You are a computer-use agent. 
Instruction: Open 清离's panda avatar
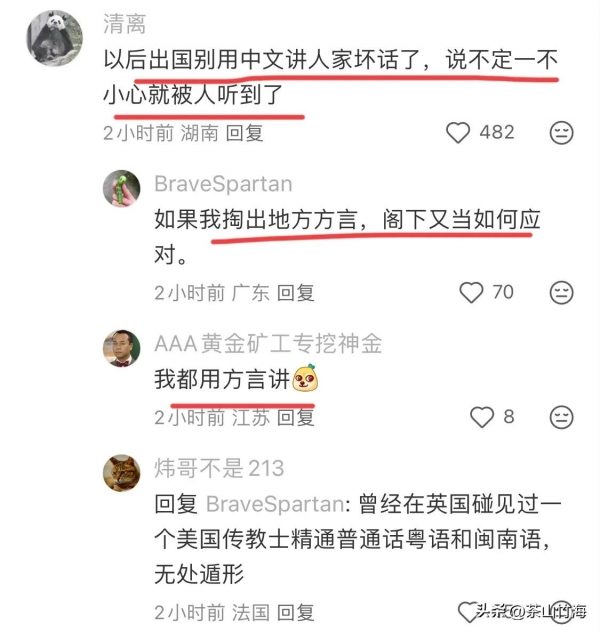(54, 38)
